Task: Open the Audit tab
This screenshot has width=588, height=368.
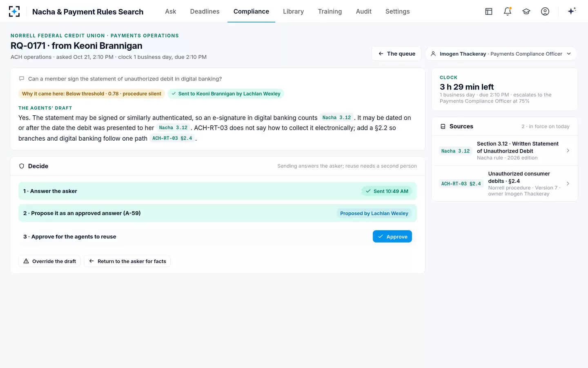Action: (x=363, y=11)
